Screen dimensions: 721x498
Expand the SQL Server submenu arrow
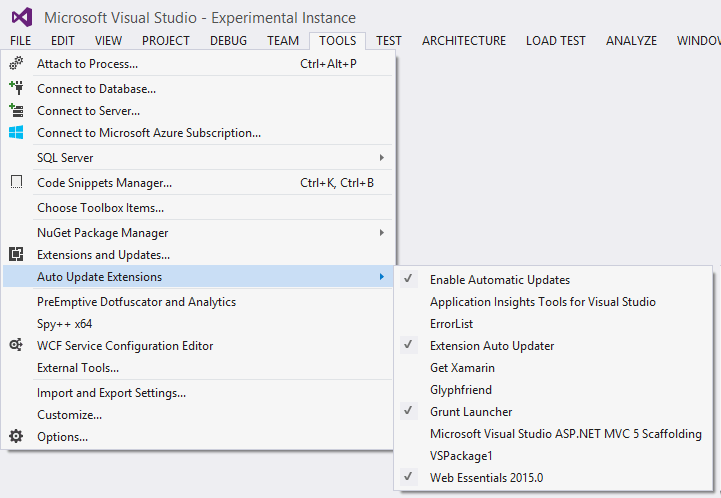[381, 157]
